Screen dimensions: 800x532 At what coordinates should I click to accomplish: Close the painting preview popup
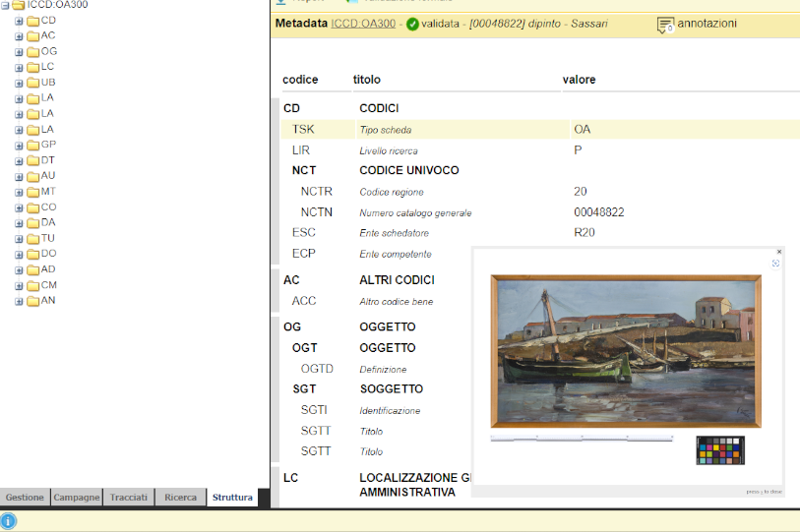click(779, 252)
